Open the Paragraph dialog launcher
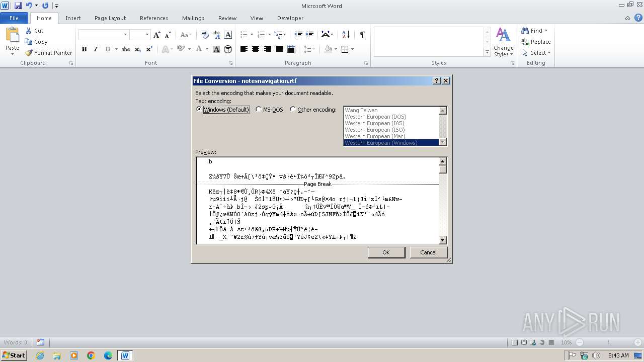 [366, 63]
